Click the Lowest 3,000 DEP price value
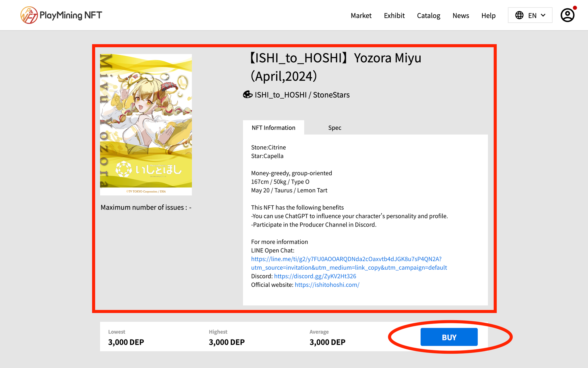The width and height of the screenshot is (588, 368). 126,342
